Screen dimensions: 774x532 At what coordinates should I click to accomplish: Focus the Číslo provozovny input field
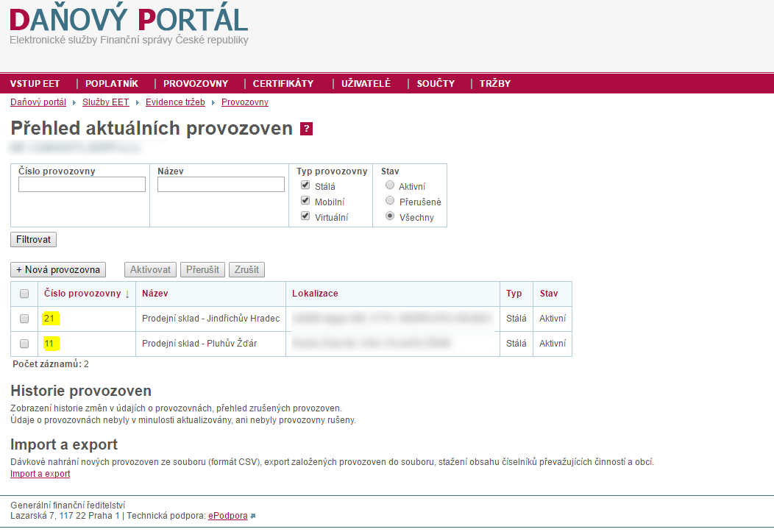[82, 185]
